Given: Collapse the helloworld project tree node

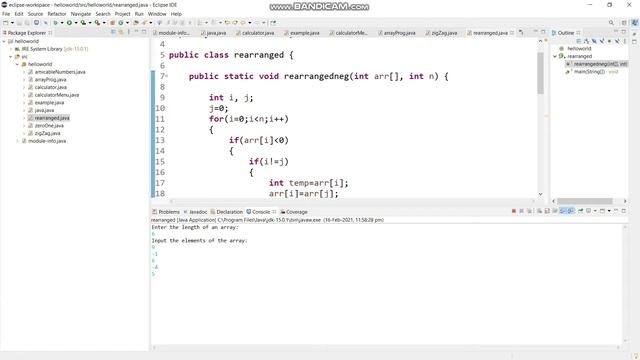Looking at the screenshot, I should 4,41.
